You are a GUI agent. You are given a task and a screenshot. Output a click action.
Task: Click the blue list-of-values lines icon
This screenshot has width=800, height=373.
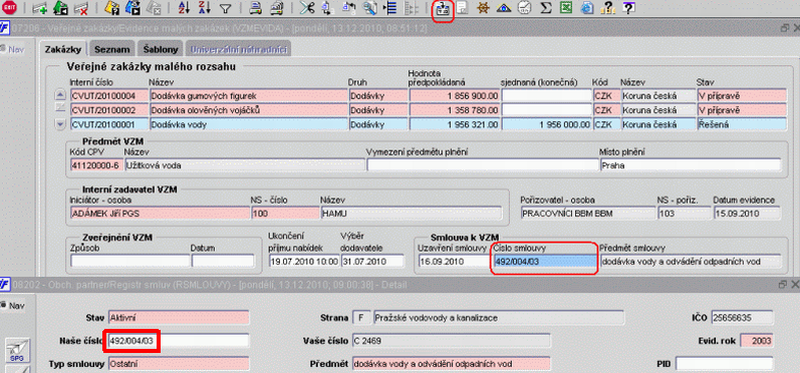click(x=389, y=8)
